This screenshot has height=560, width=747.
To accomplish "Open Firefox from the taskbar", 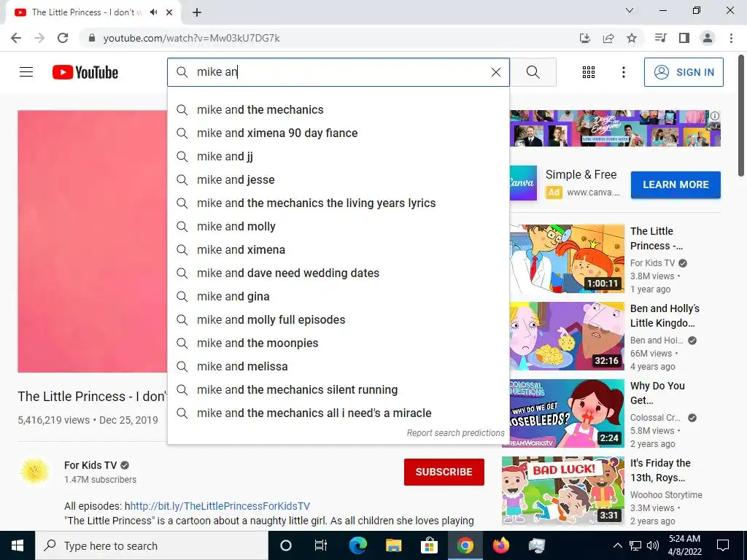I will (500, 545).
